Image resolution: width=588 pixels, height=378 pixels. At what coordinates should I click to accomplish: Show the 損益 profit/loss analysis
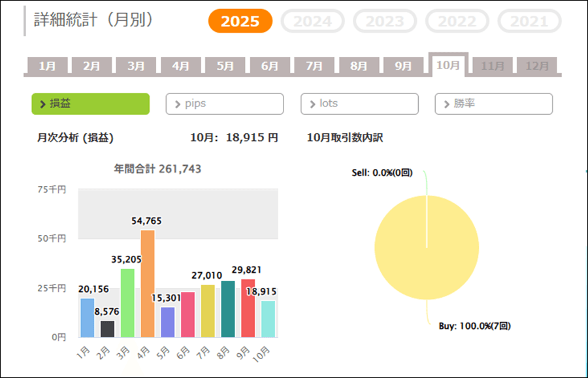coord(90,104)
